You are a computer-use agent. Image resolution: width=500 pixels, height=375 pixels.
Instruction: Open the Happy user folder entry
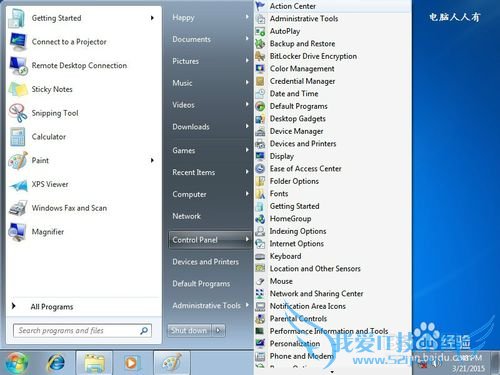(x=210, y=17)
